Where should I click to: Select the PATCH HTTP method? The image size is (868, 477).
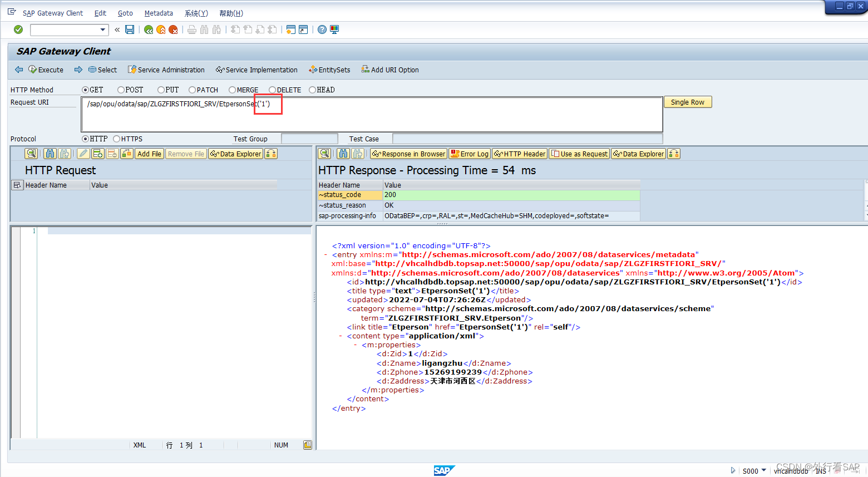(192, 90)
